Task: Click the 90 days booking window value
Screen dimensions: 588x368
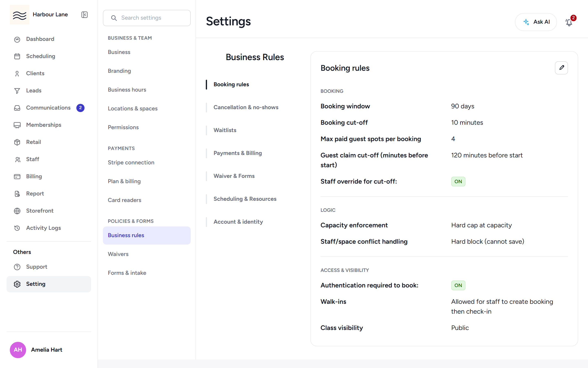Action: point(463,106)
